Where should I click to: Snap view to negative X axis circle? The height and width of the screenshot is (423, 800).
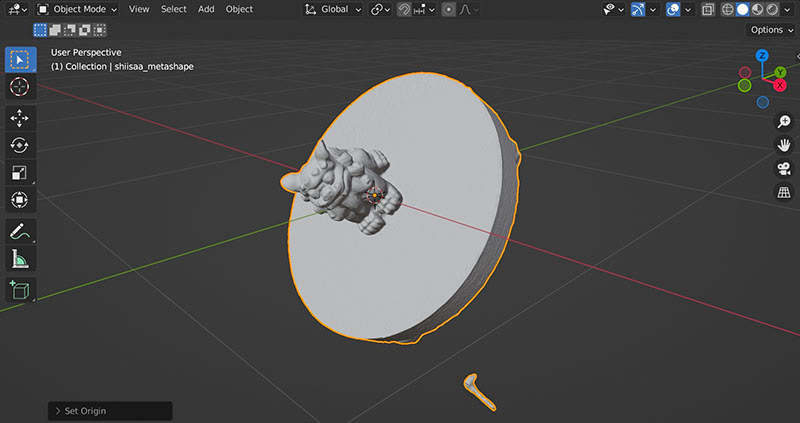tap(745, 73)
